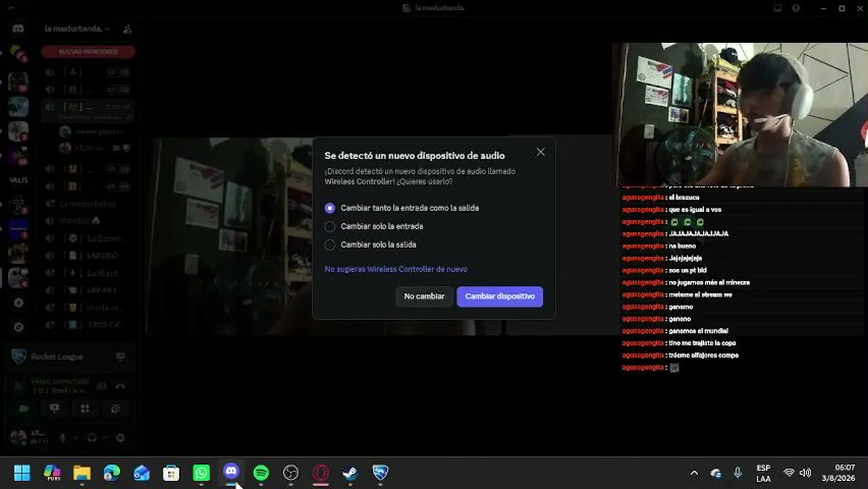Open the system volume tray icon

click(806, 473)
